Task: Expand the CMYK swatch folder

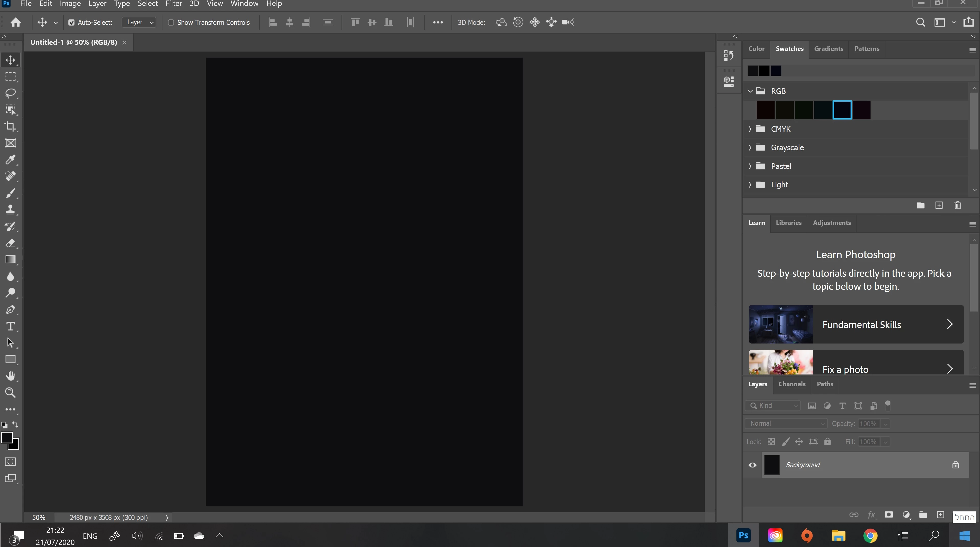Action: click(x=750, y=129)
